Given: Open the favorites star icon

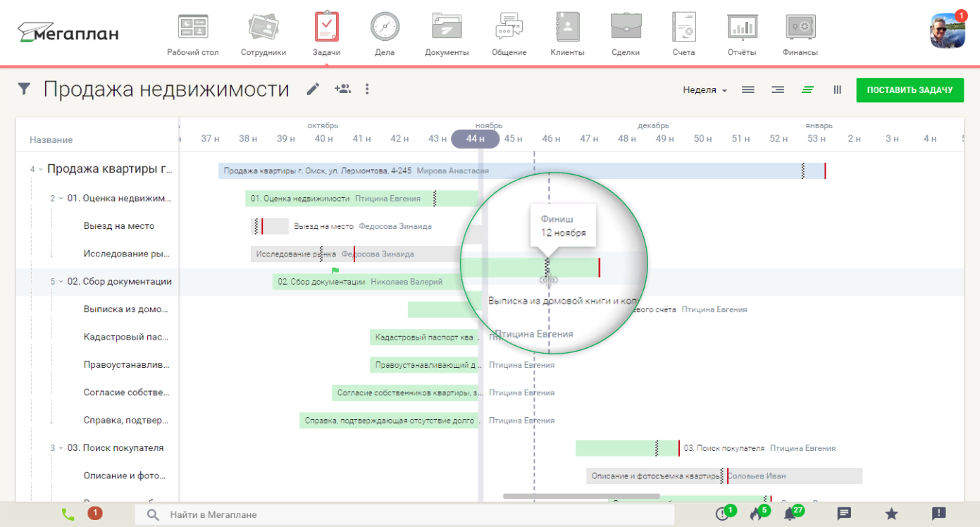Looking at the screenshot, I should click(891, 514).
